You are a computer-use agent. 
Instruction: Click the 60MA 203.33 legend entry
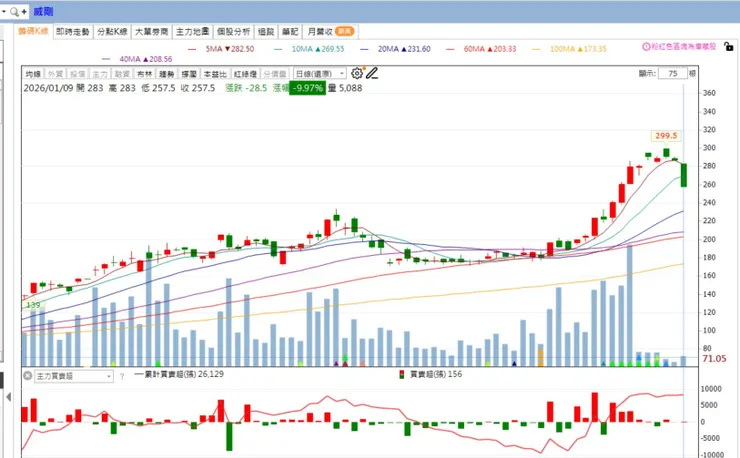tap(481, 49)
